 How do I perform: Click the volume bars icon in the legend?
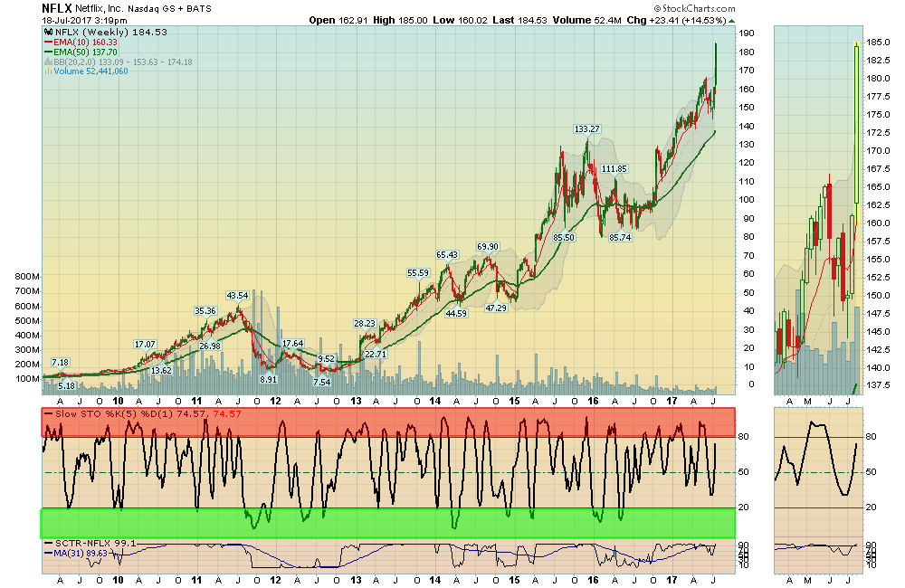pyautogui.click(x=49, y=71)
